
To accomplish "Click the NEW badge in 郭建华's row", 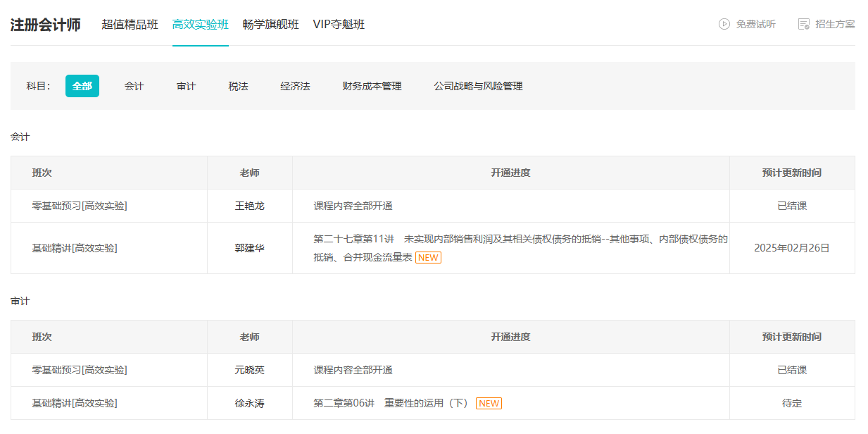I will [x=428, y=258].
